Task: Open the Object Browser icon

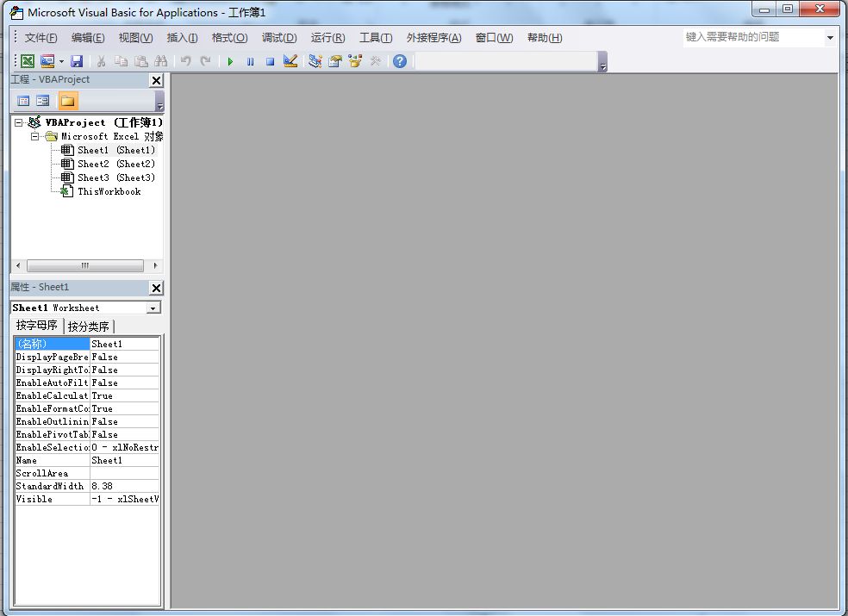Action: pyautogui.click(x=355, y=61)
